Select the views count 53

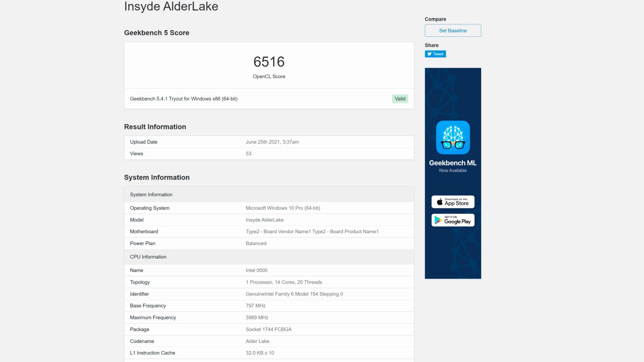[248, 154]
